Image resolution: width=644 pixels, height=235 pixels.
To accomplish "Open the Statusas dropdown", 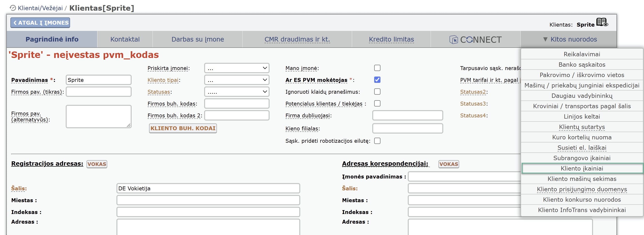I will (236, 92).
